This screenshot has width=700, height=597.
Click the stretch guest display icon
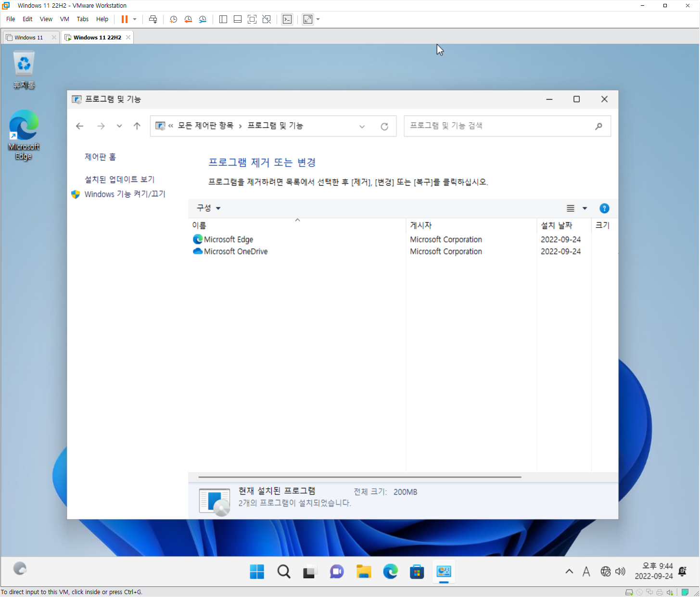pos(308,19)
